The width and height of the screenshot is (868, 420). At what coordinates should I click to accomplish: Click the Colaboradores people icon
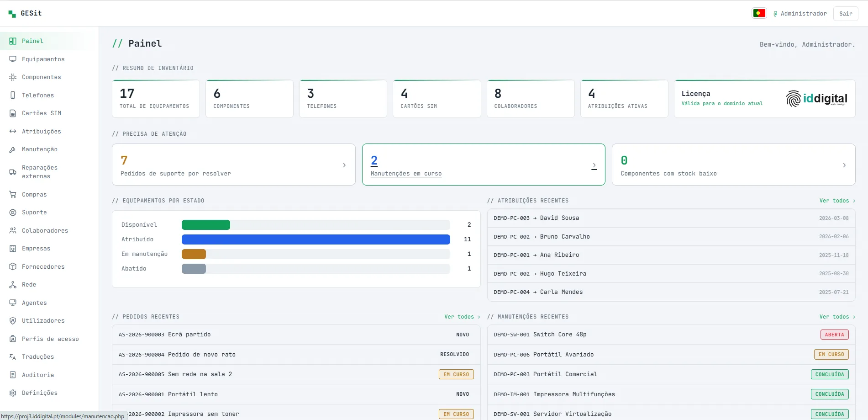pos(13,230)
